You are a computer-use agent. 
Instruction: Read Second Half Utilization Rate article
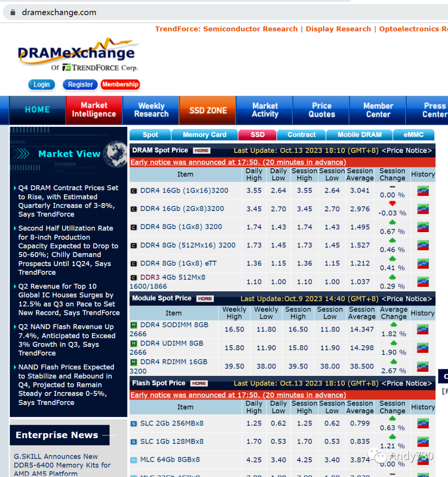pyautogui.click(x=68, y=250)
